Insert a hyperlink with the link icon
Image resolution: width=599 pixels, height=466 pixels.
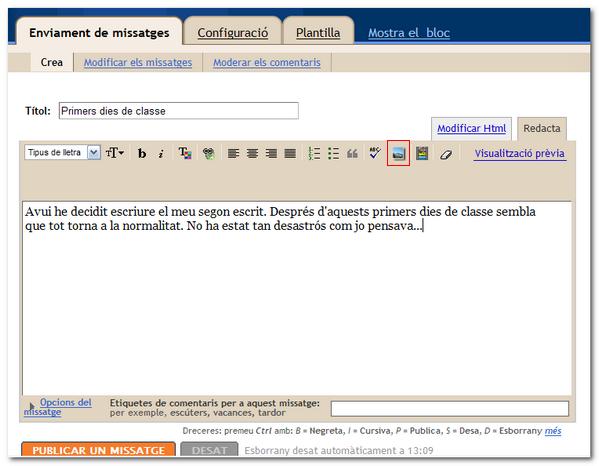(209, 154)
